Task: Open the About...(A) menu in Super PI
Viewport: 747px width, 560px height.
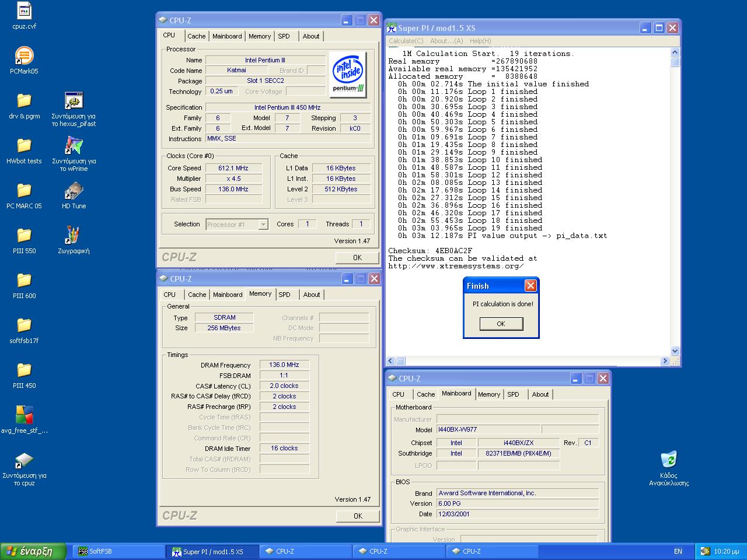Action: pos(446,41)
